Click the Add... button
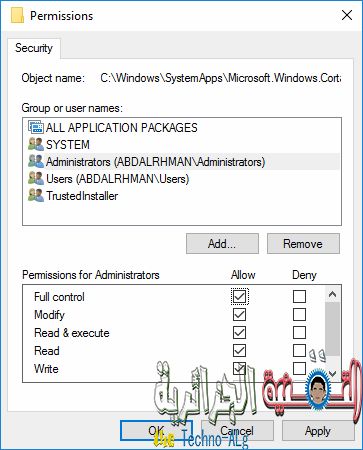The image size is (363, 450). pos(222,243)
